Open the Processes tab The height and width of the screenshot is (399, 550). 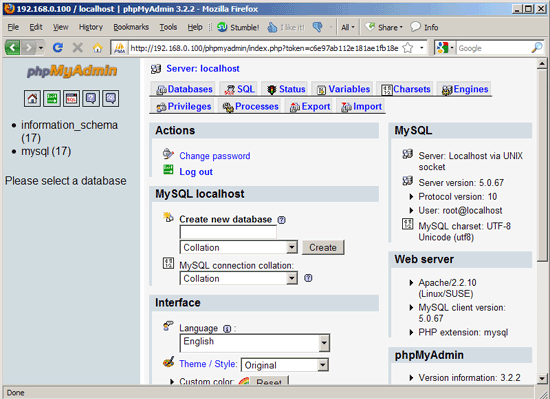point(250,106)
